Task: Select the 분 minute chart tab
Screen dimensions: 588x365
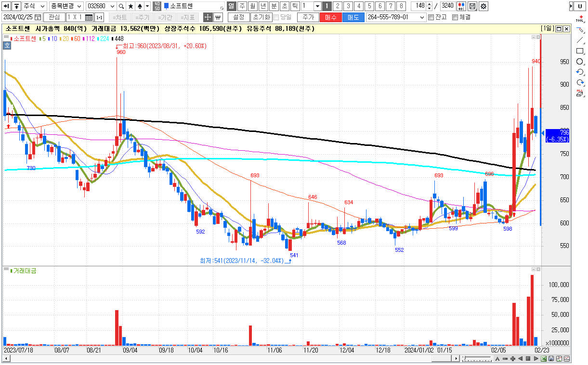Action: click(274, 6)
